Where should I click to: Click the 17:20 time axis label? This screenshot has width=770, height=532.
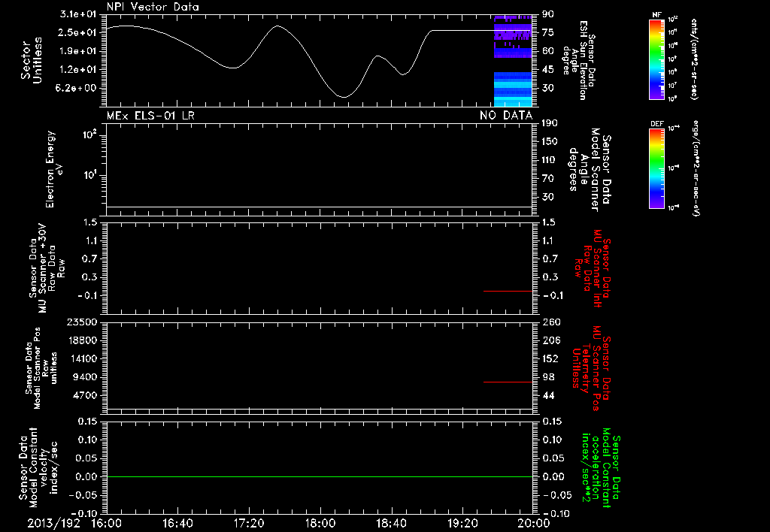(x=249, y=523)
